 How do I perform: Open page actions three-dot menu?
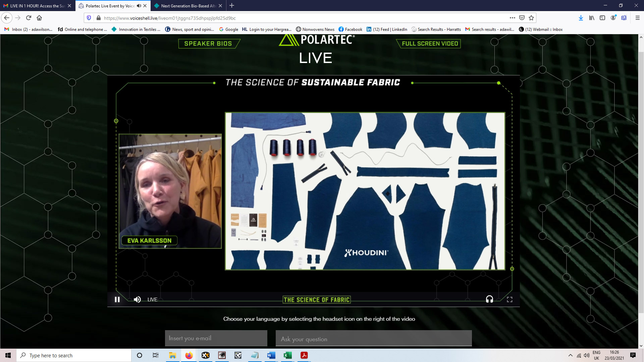pos(512,18)
